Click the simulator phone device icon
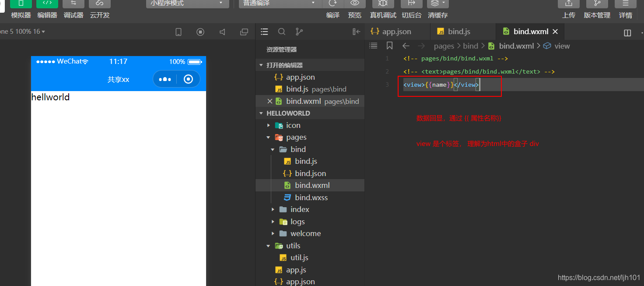 click(178, 32)
